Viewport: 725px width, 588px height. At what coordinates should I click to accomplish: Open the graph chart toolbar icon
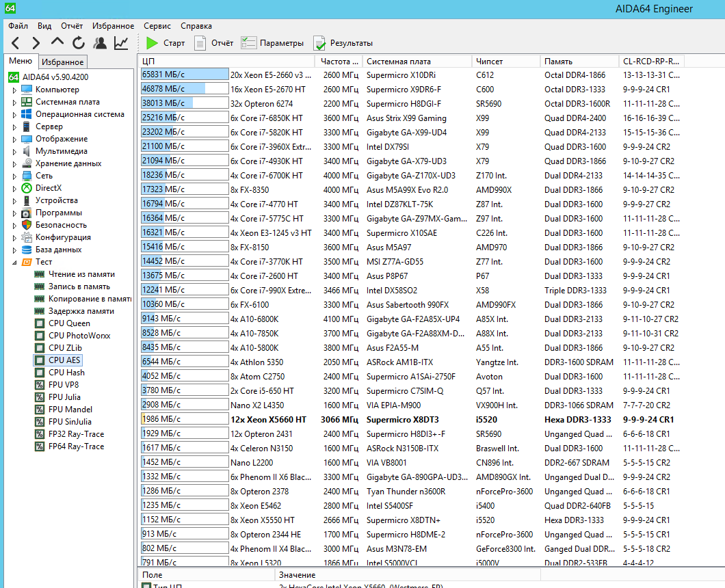pyautogui.click(x=121, y=43)
